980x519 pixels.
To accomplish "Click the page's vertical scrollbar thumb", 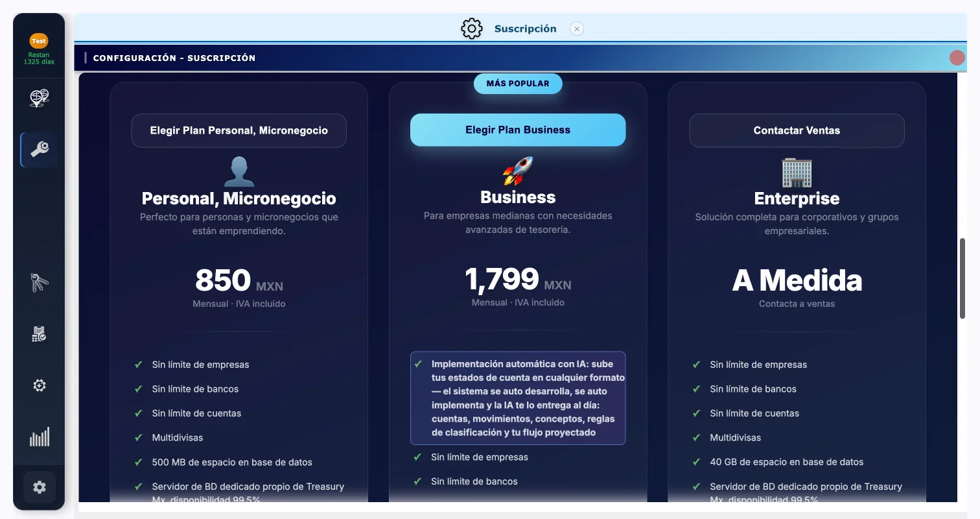I will 962,278.
